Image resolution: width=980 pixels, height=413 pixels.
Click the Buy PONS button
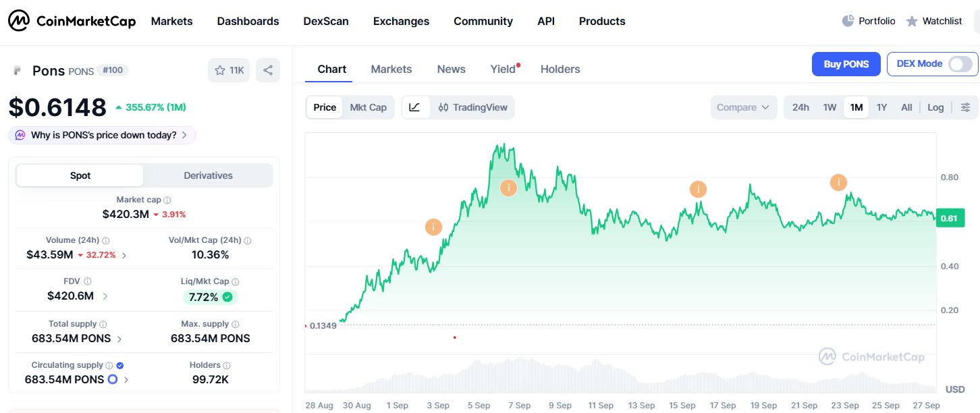coord(846,64)
